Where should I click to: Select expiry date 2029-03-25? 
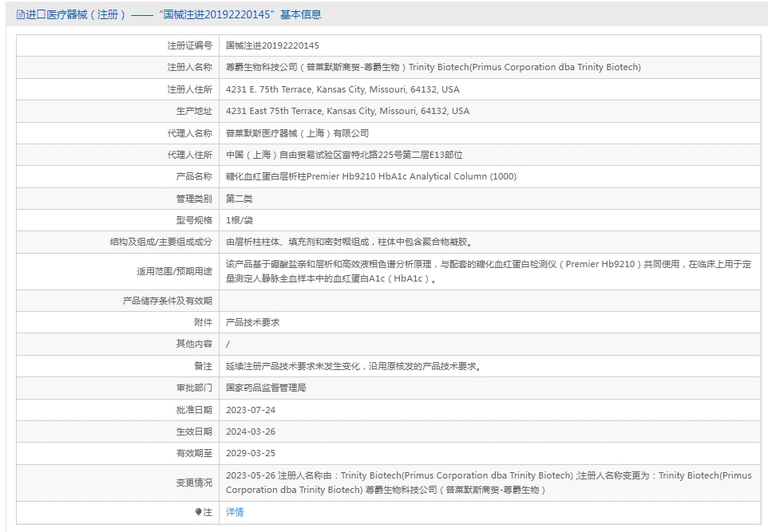[251, 453]
